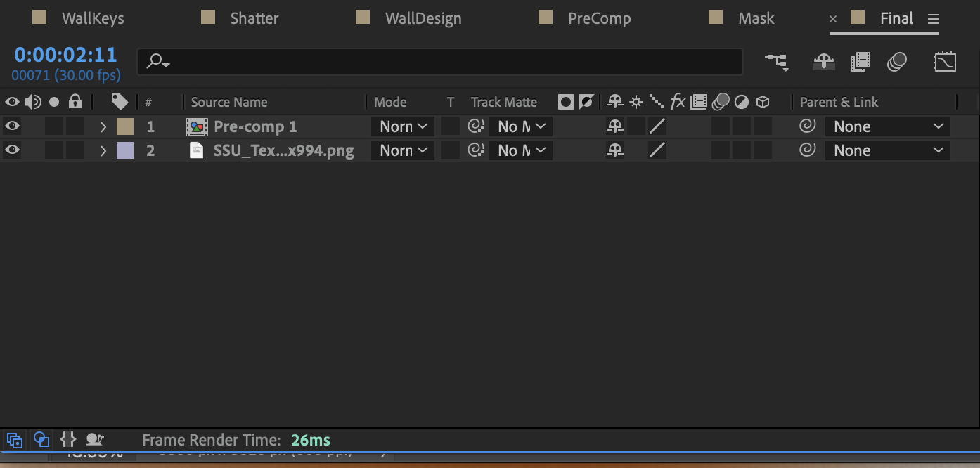Open the blending mode dropdown for Pre-comp 1
This screenshot has height=468, width=980.
(x=402, y=126)
